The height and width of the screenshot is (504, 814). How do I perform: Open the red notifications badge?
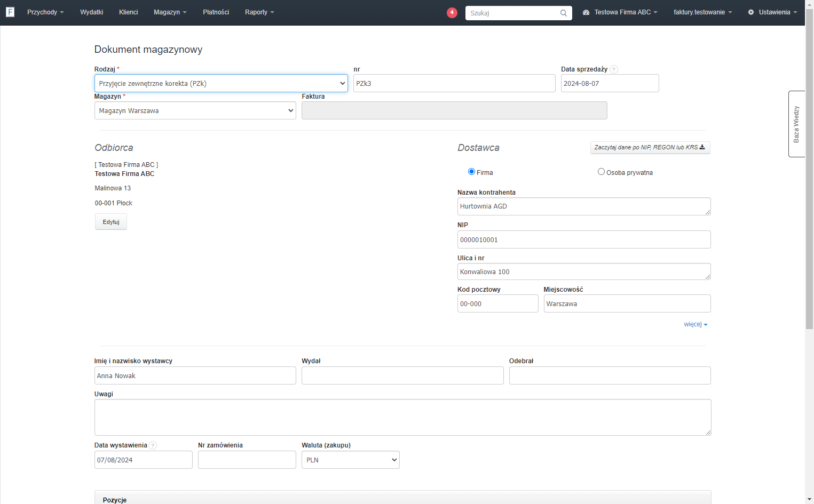[x=452, y=12]
